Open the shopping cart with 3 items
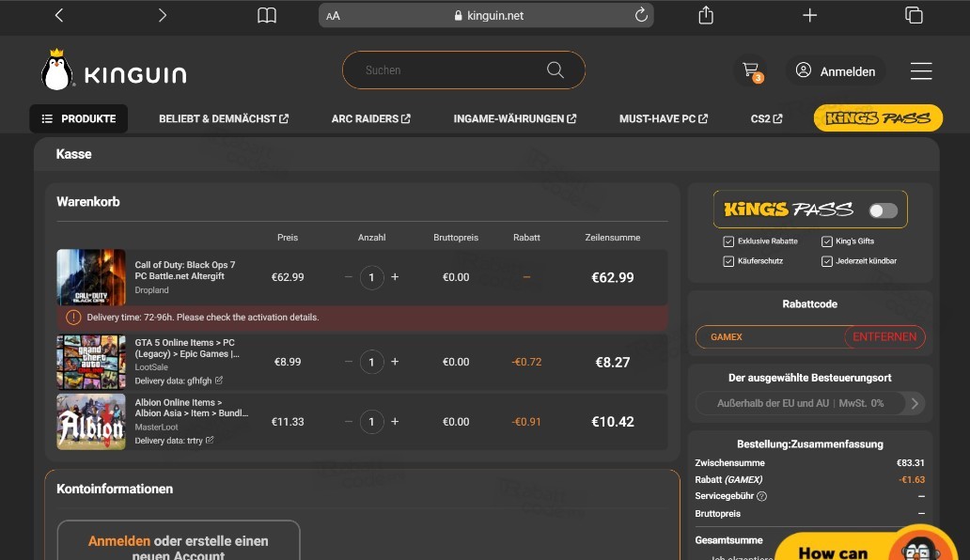The image size is (970, 560). (x=750, y=70)
